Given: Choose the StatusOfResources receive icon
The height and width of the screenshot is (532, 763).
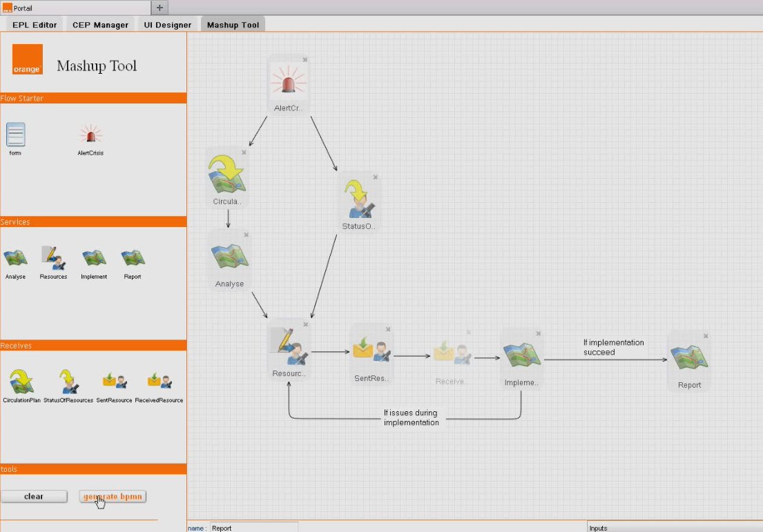Looking at the screenshot, I should pyautogui.click(x=68, y=382).
